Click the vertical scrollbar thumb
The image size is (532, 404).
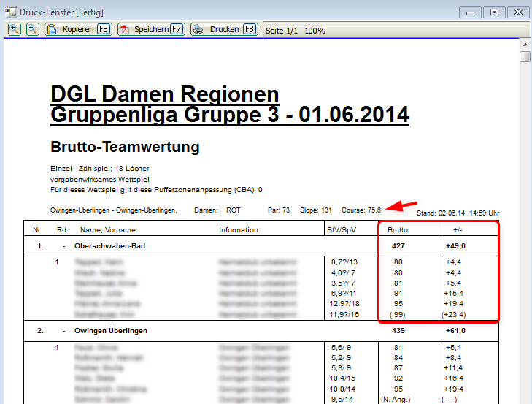525,57
